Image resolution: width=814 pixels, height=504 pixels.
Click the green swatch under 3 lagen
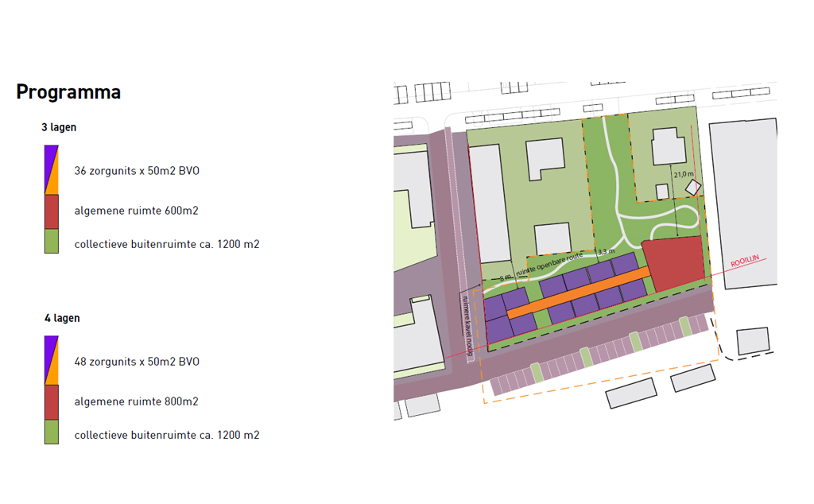tap(51, 241)
